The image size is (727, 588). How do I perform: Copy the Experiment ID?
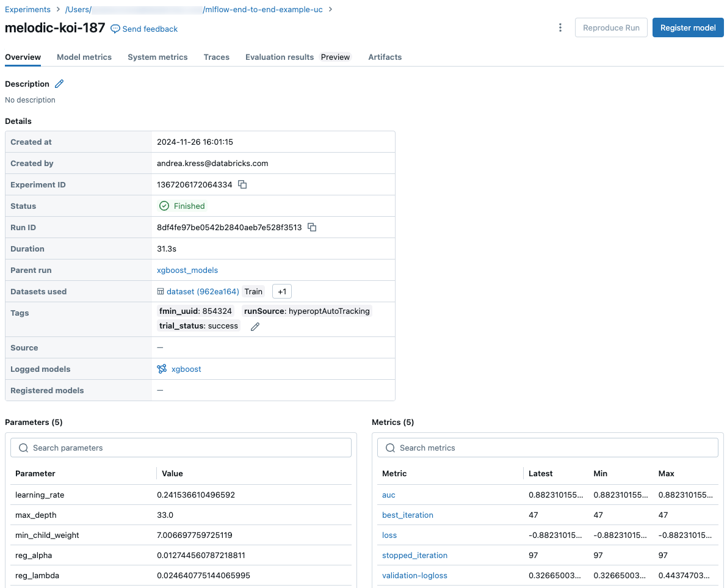pyautogui.click(x=242, y=184)
